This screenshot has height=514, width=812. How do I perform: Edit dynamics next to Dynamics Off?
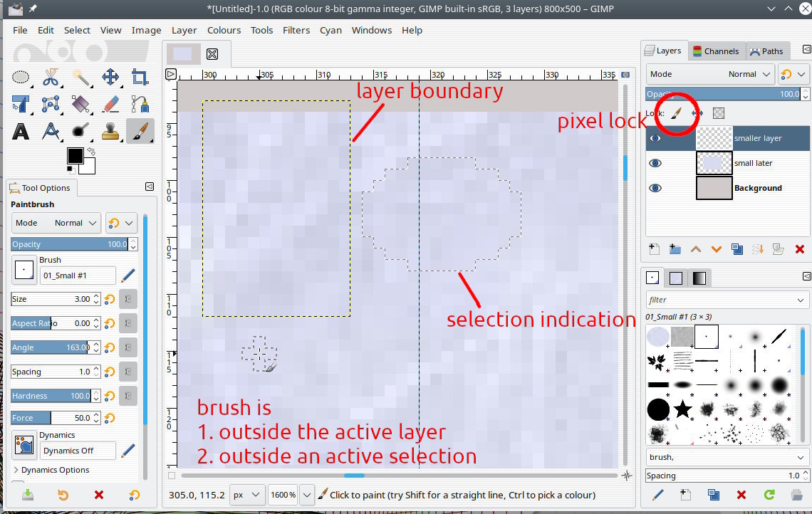tap(128, 451)
